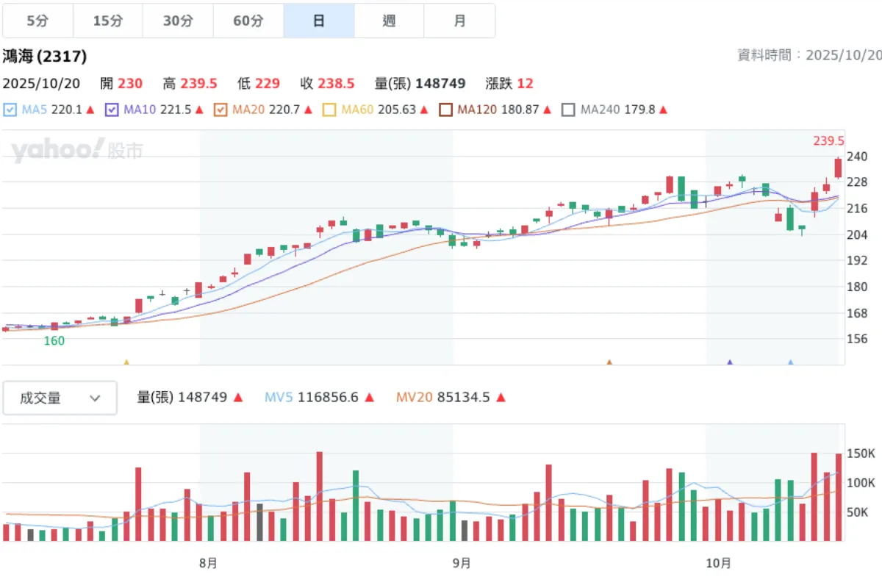Click the purple triangle marker on chart axis
This screenshot has width=882, height=588.
pyautogui.click(x=730, y=362)
